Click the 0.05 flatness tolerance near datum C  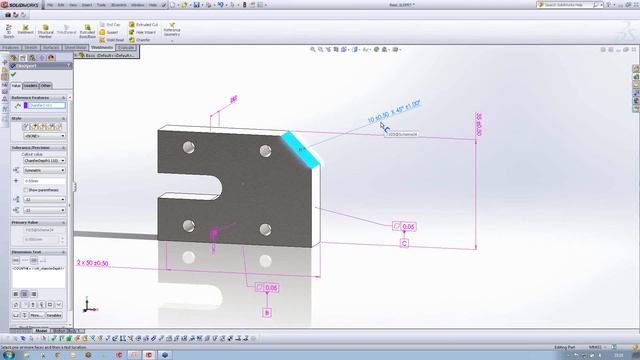[408, 227]
